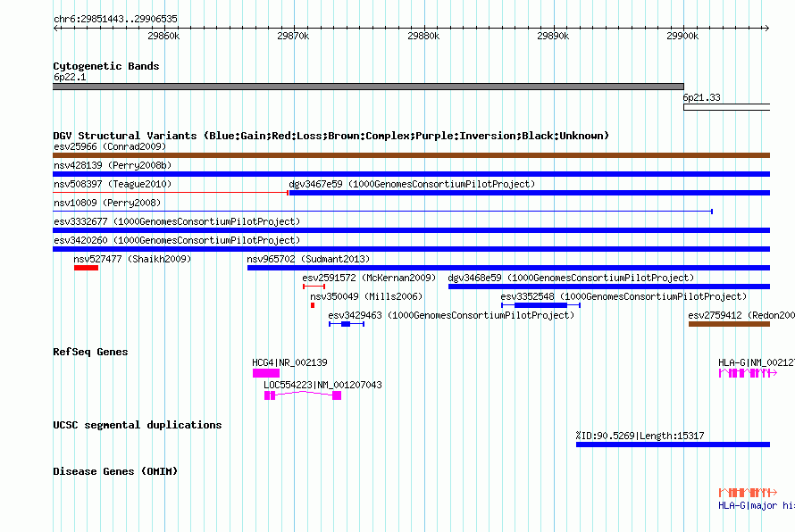This screenshot has height=532, width=795.
Task: Click the 29870k ruler tick label
Action: (293, 36)
